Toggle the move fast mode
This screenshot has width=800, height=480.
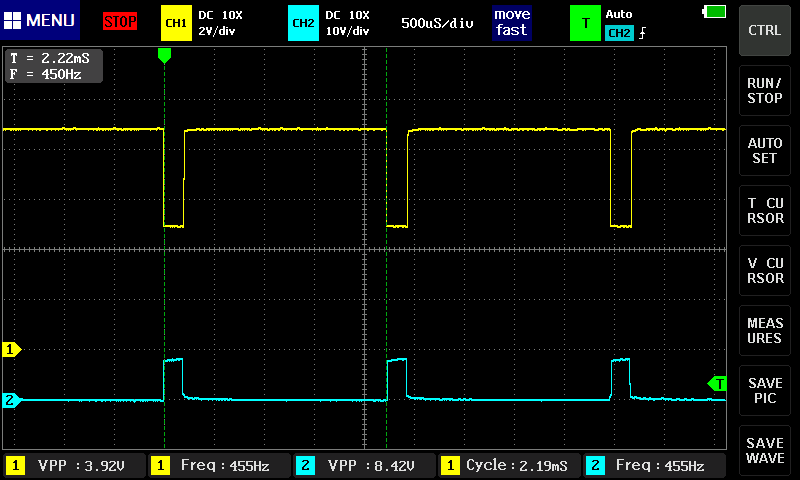512,22
